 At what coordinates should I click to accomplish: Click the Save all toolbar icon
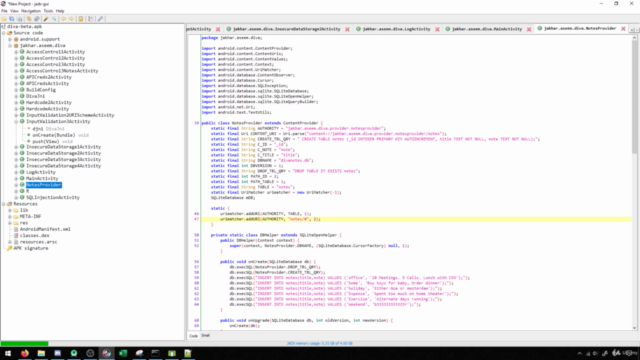(x=12, y=19)
